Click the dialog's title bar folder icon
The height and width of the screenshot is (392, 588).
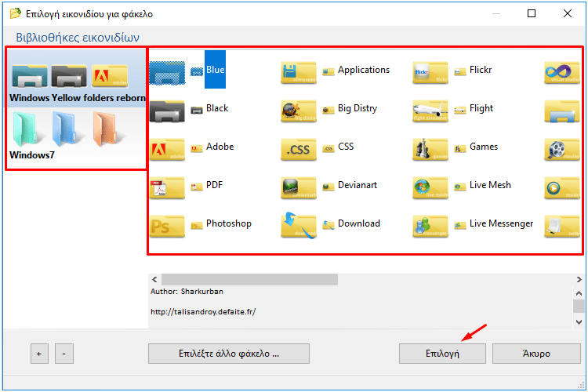(x=16, y=14)
